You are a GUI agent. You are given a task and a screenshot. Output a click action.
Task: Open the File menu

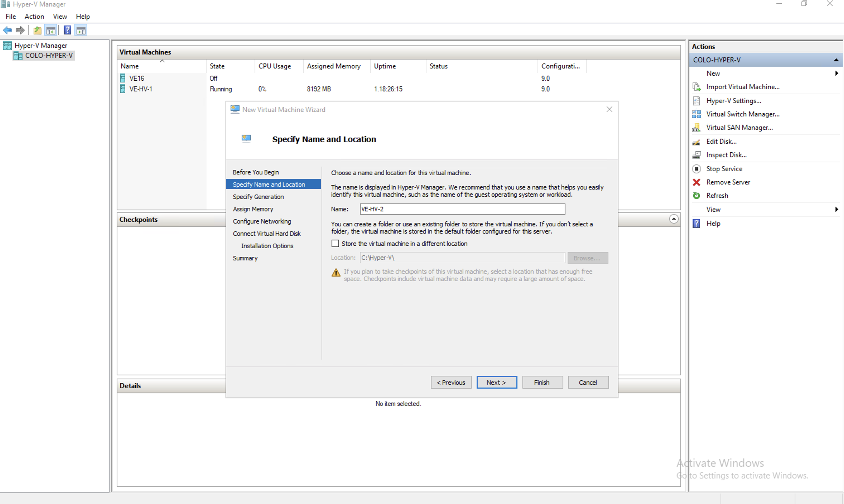(11, 16)
